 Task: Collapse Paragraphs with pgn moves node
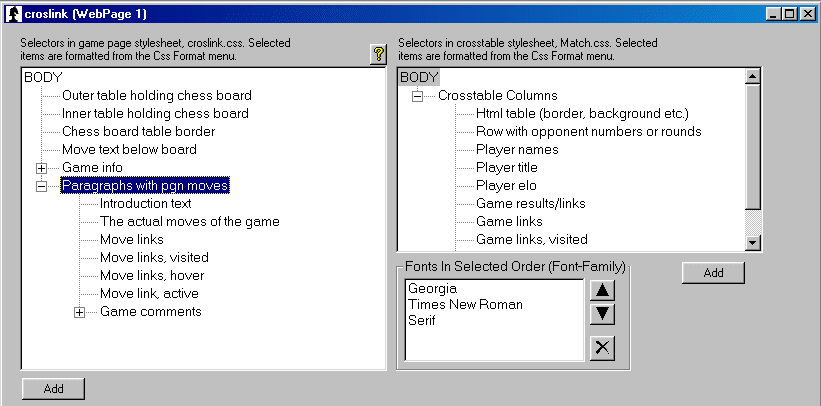tap(41, 186)
